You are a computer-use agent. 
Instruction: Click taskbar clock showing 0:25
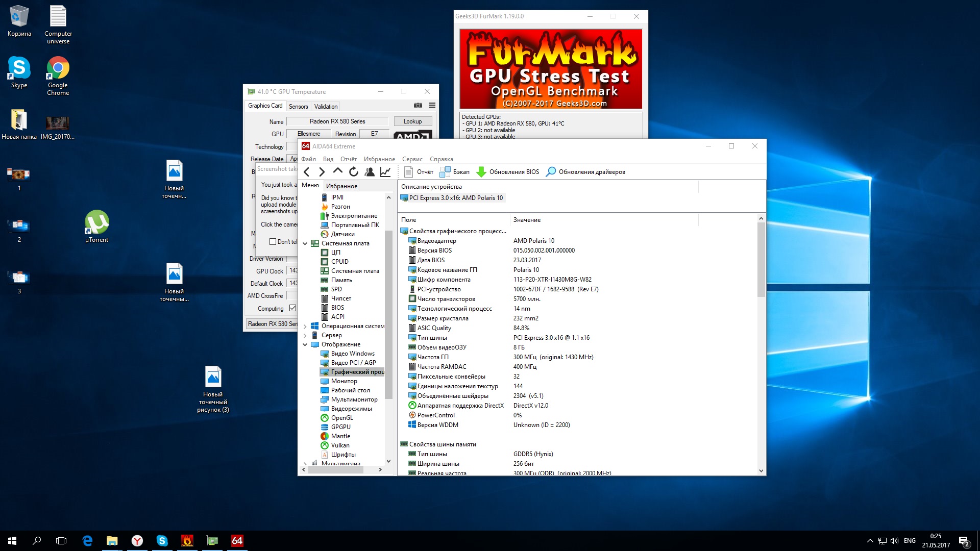coord(936,541)
